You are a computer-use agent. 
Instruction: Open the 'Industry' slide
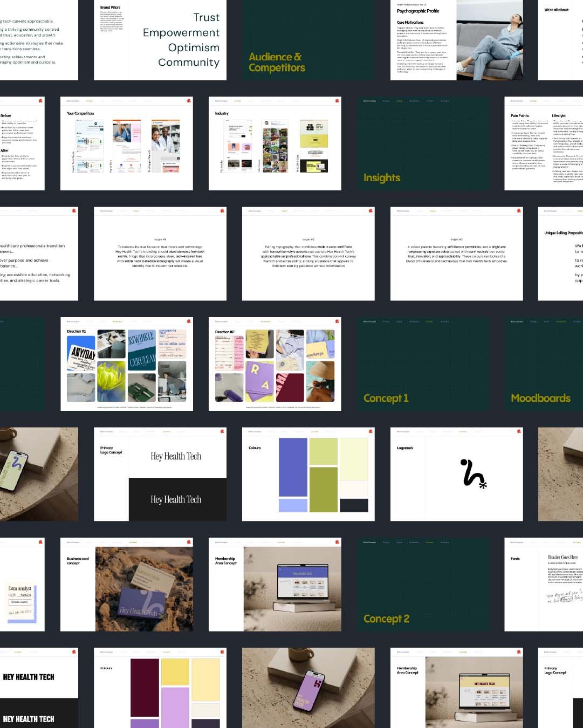[275, 143]
